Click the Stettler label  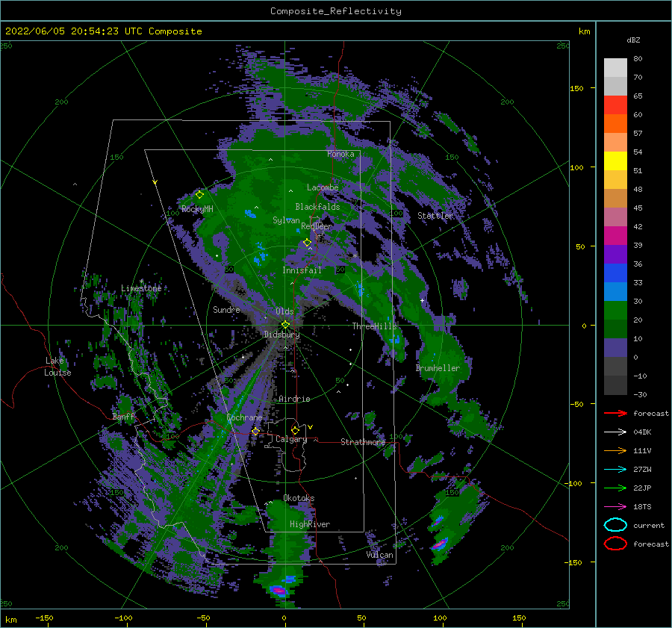[435, 216]
